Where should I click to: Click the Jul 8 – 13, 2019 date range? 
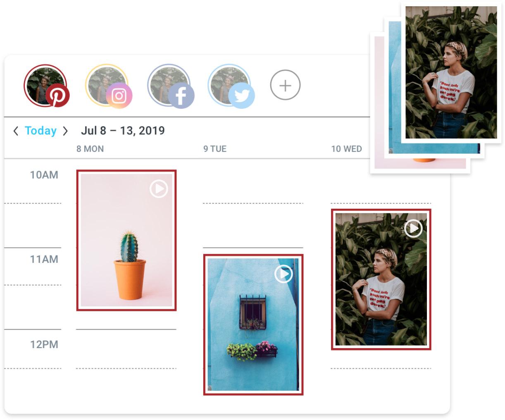coord(123,131)
